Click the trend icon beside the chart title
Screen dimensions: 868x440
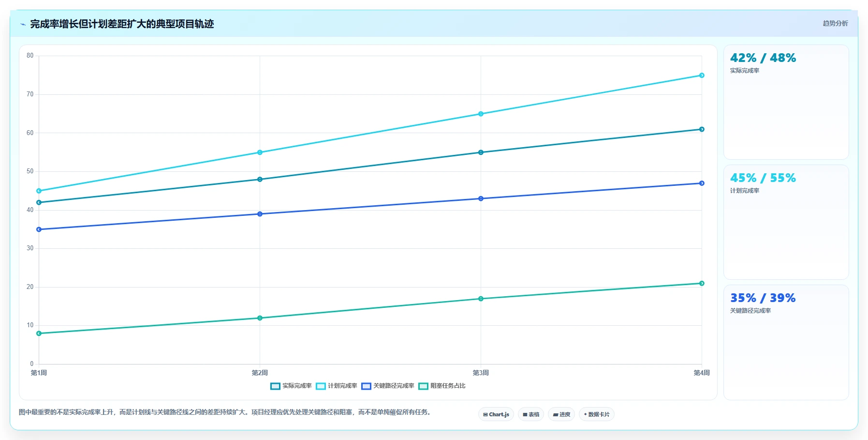(x=23, y=24)
